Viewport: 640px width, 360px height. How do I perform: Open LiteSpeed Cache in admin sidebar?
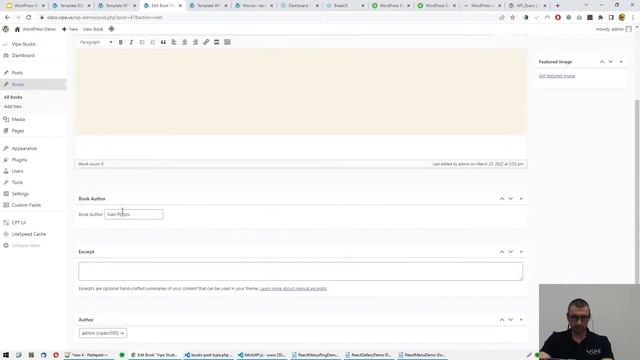pos(29,234)
